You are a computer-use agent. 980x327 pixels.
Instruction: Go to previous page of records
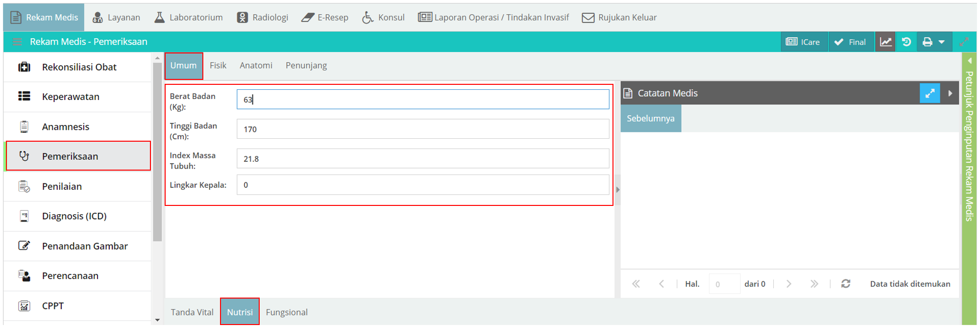[x=661, y=284]
